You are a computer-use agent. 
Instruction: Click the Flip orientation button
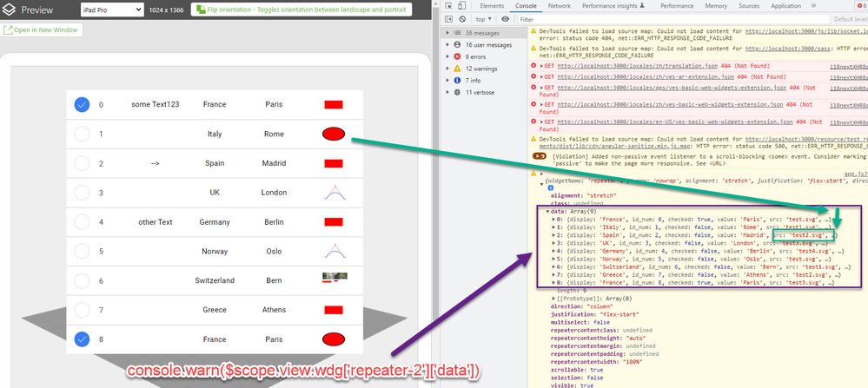tap(301, 10)
